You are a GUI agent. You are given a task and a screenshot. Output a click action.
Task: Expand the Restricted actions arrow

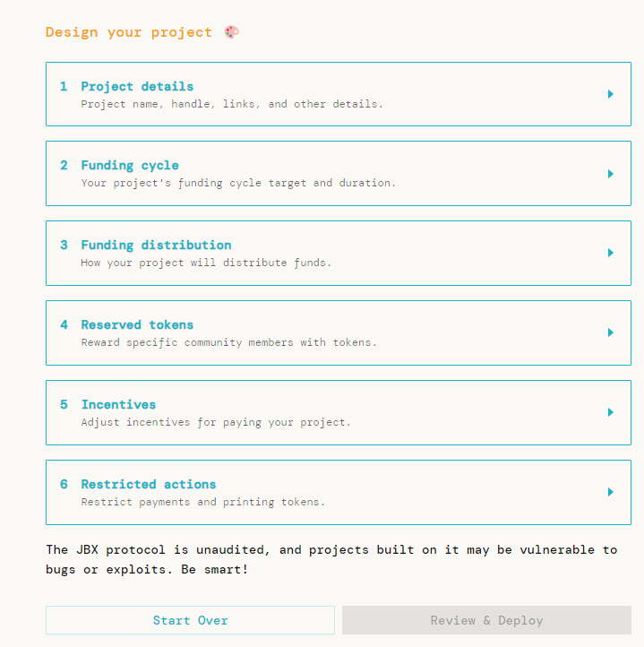[611, 492]
